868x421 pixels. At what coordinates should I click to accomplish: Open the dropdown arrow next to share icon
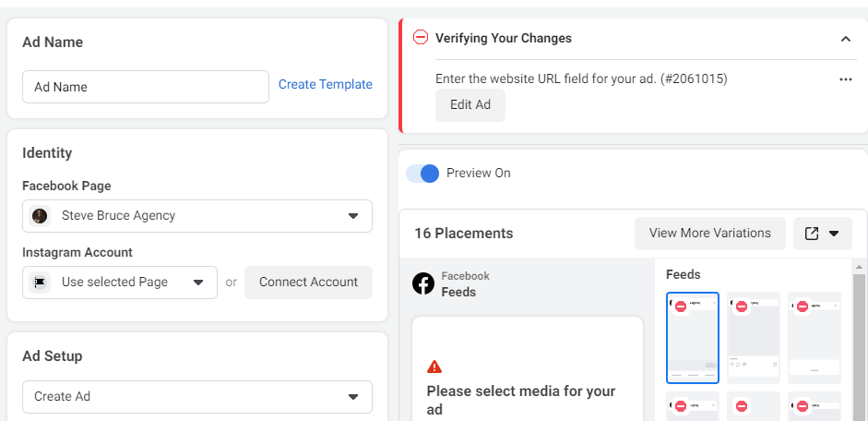[x=834, y=234]
